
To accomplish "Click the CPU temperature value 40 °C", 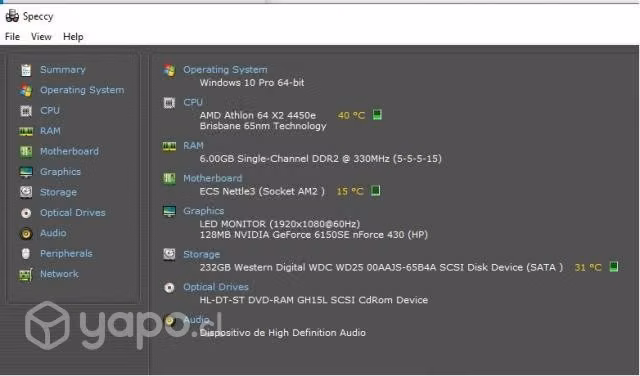I will pos(351,116).
